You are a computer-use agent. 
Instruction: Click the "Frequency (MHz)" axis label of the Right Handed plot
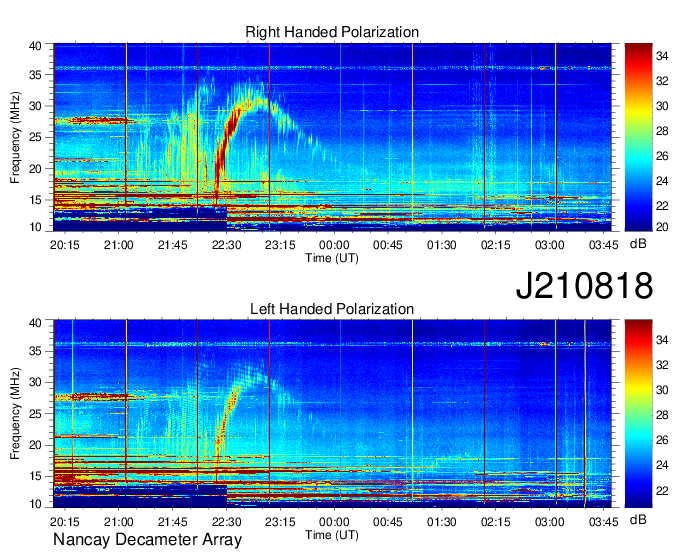pos(15,137)
